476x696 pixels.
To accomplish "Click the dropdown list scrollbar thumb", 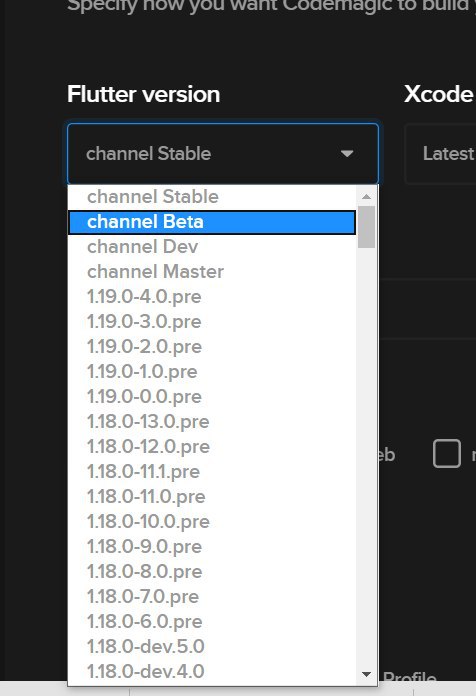I will click(x=366, y=227).
